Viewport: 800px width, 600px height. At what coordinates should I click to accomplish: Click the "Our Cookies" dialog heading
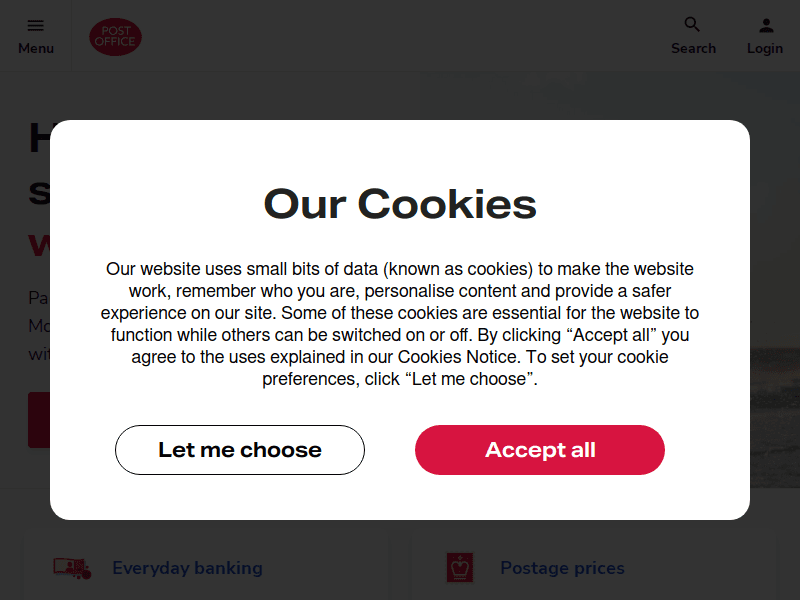[x=400, y=204]
